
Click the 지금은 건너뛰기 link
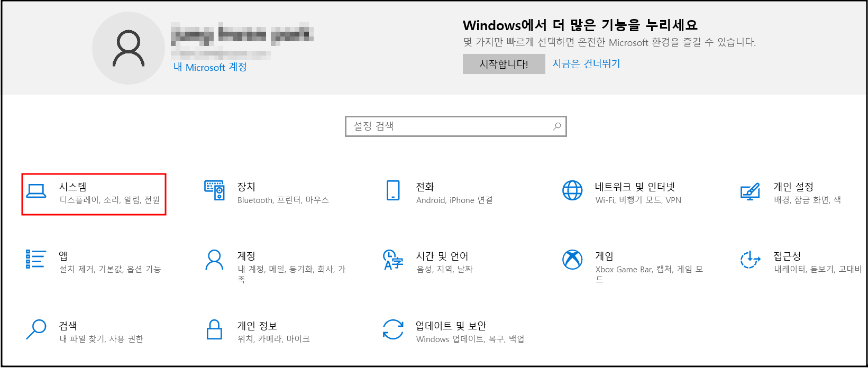click(586, 63)
